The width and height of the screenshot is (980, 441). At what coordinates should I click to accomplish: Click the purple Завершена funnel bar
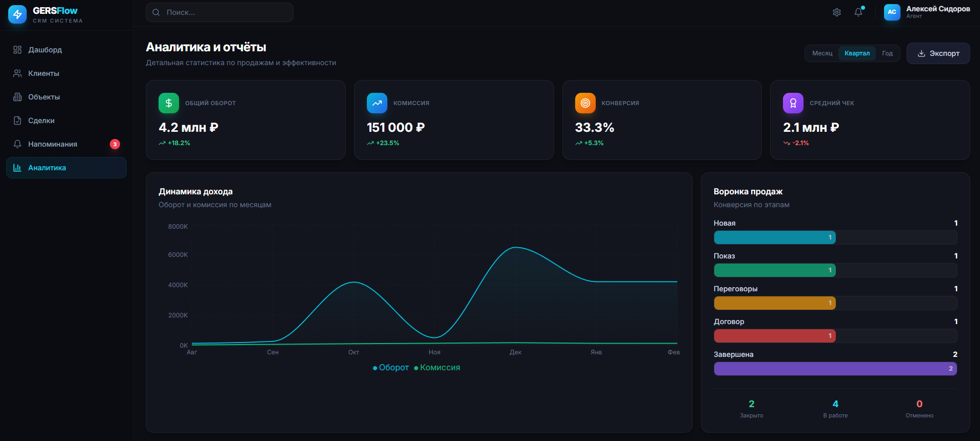835,369
